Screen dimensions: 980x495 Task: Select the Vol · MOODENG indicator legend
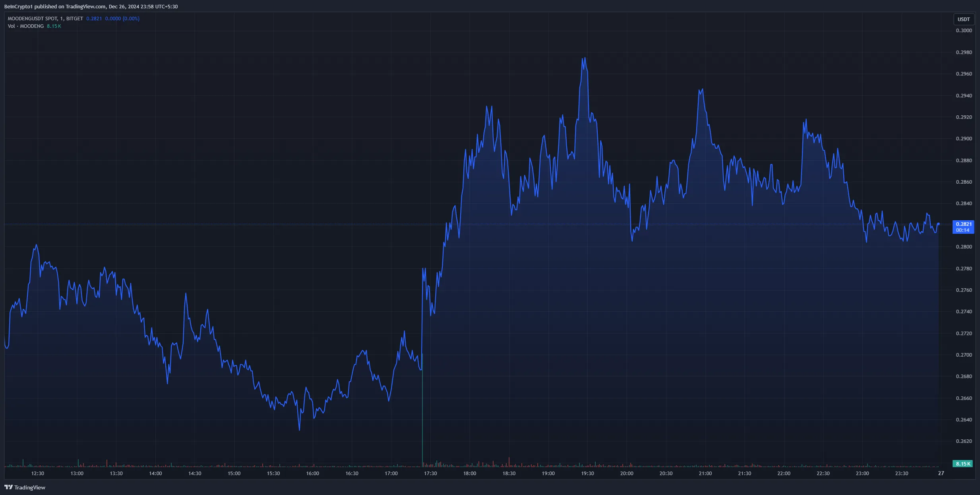tap(26, 26)
